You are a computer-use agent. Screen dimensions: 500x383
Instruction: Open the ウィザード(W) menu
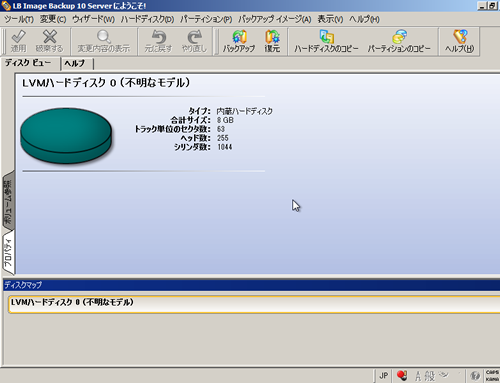(x=93, y=19)
